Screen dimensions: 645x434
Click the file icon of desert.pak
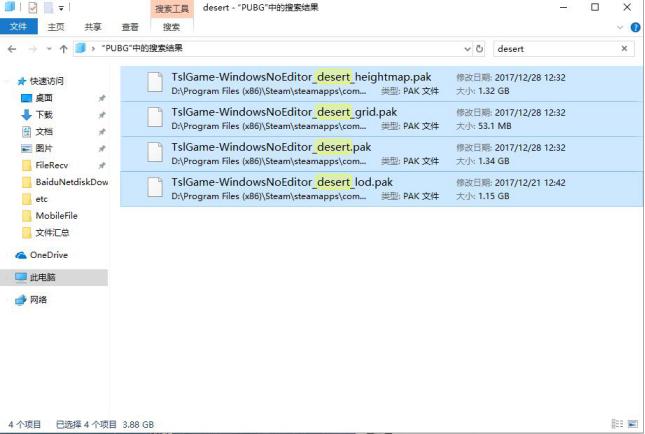coord(155,152)
